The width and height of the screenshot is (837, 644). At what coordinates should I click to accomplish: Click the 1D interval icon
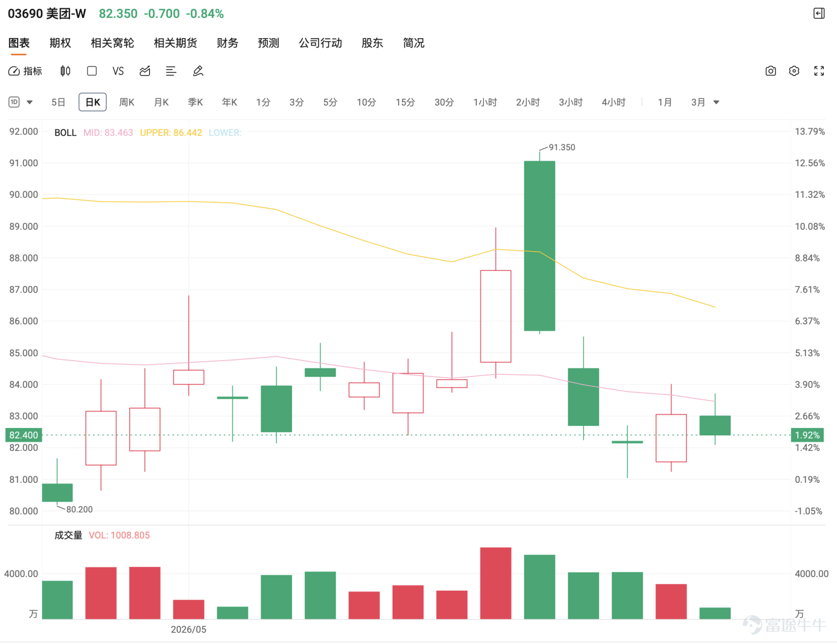coord(14,103)
